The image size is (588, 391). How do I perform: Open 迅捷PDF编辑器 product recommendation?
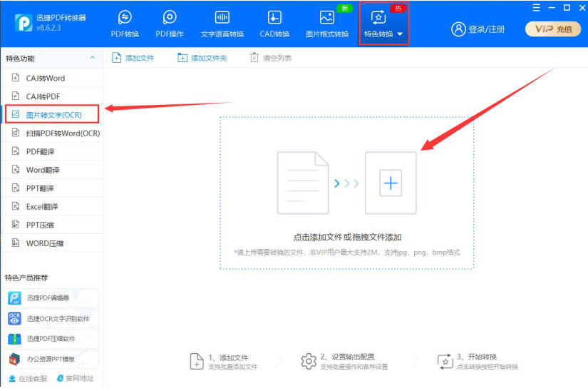[51, 298]
